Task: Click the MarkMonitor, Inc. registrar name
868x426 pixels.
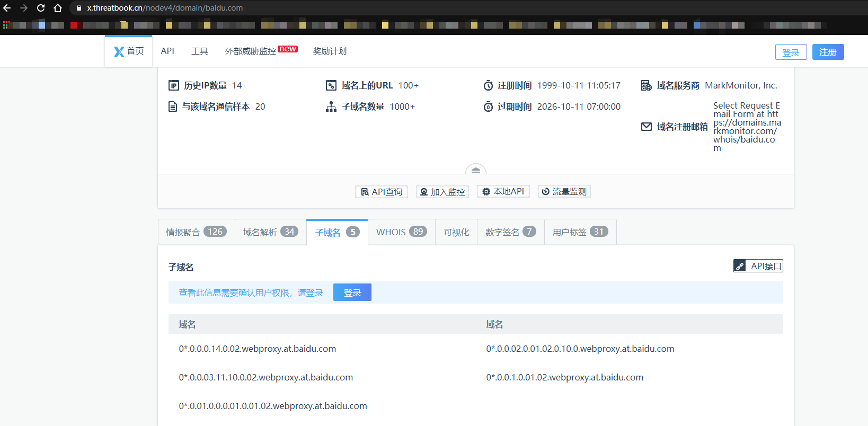Action: 741,85
